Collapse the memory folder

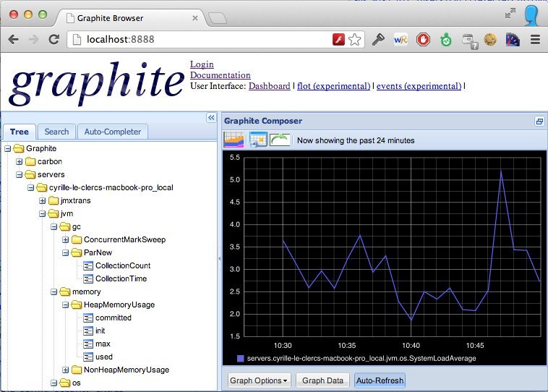tap(53, 292)
